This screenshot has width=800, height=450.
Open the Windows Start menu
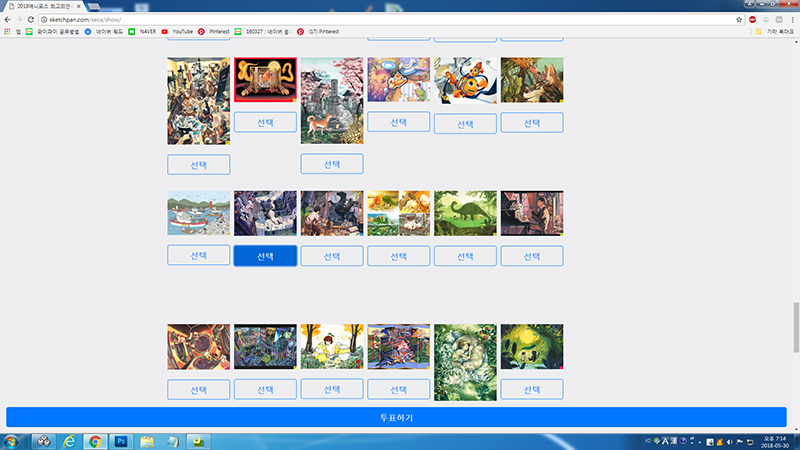pos(11,442)
